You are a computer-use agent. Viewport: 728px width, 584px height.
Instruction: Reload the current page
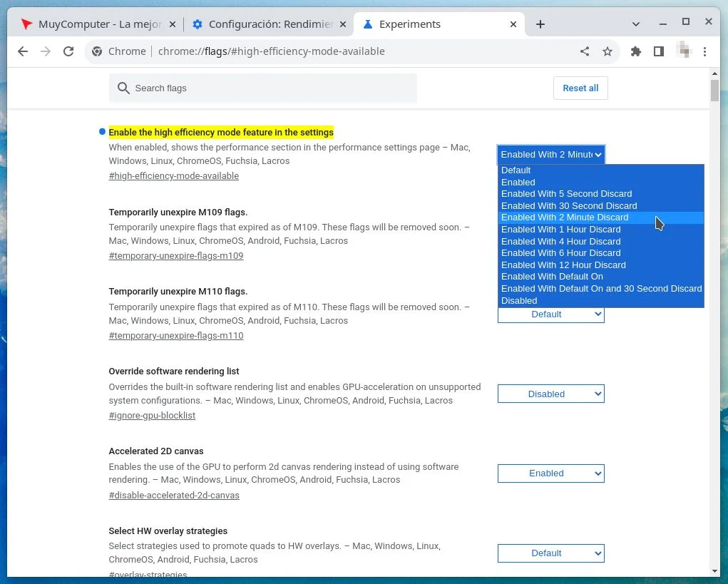(68, 51)
